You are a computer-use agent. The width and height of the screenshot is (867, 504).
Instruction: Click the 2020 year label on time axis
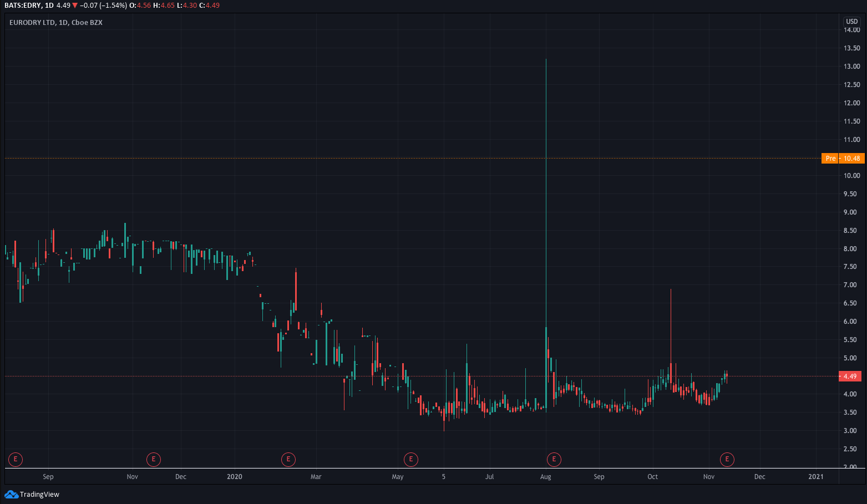tap(235, 477)
